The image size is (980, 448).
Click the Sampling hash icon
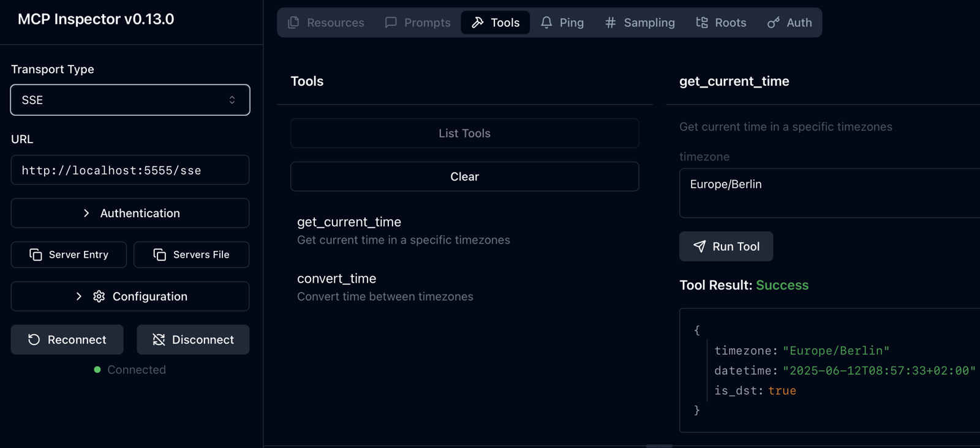[610, 23]
